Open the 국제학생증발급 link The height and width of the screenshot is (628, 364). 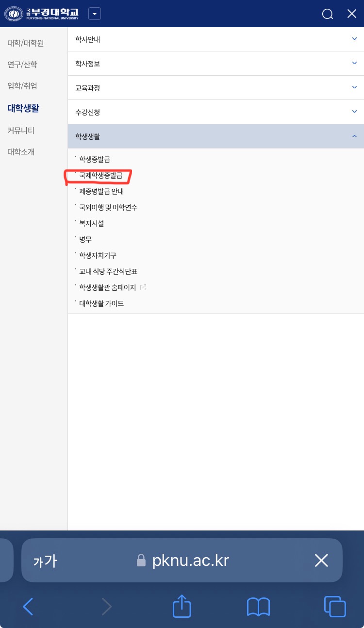pos(101,175)
